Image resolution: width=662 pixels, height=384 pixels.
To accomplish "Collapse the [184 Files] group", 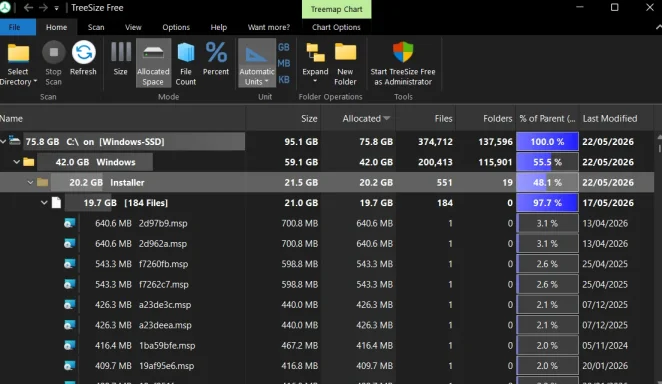I will click(44, 203).
